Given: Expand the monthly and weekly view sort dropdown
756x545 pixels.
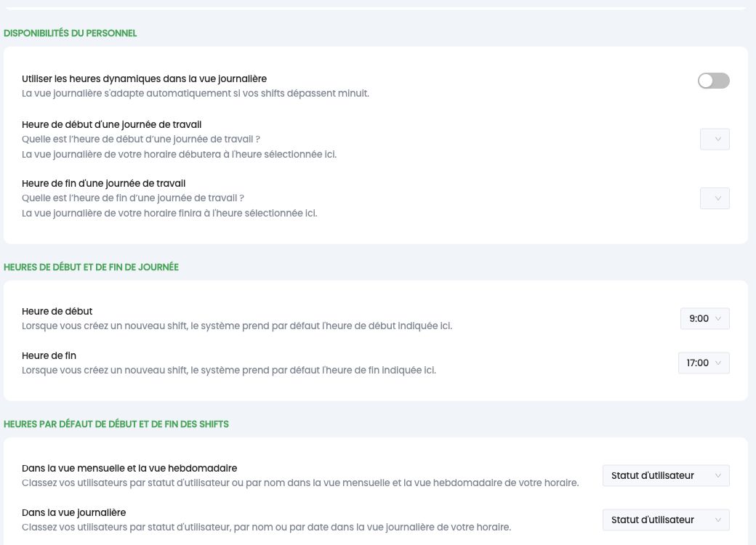Looking at the screenshot, I should tap(666, 476).
